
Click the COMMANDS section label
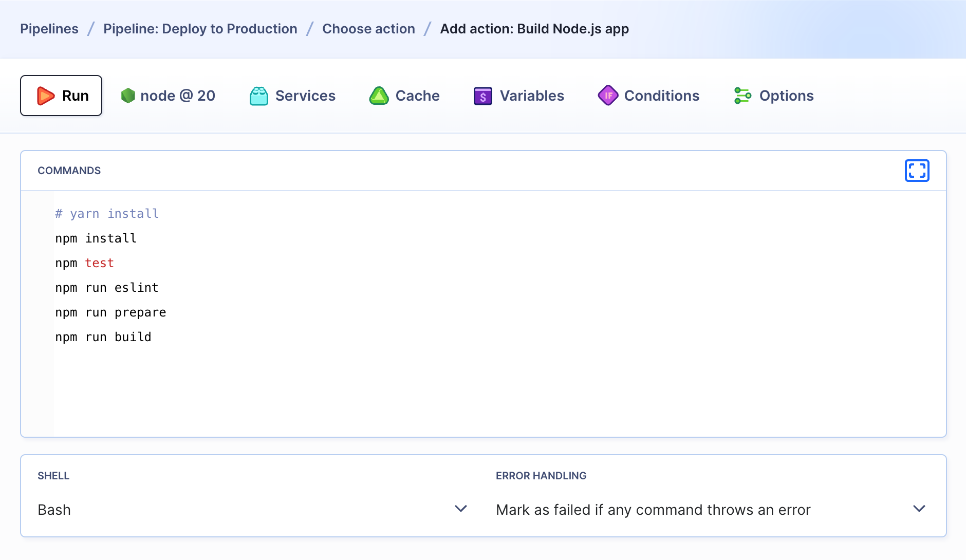point(69,171)
